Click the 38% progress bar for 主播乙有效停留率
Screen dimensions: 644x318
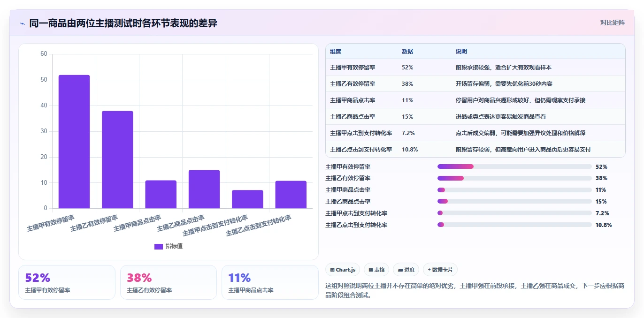point(514,178)
